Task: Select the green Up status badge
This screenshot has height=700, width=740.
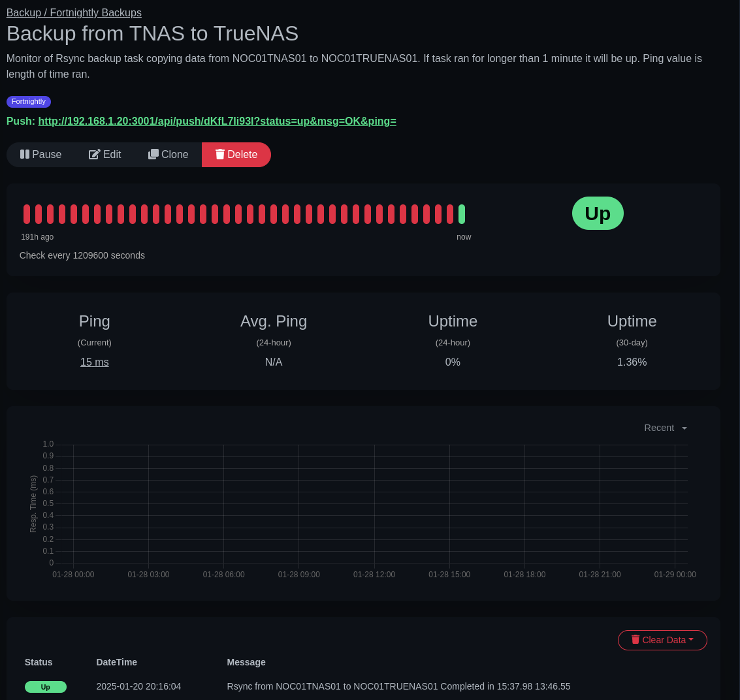Action: pyautogui.click(x=598, y=213)
